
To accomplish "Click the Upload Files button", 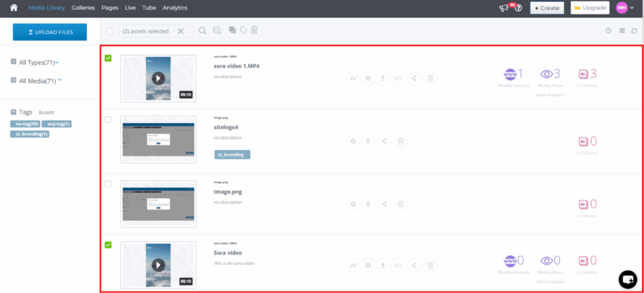I will pos(50,32).
